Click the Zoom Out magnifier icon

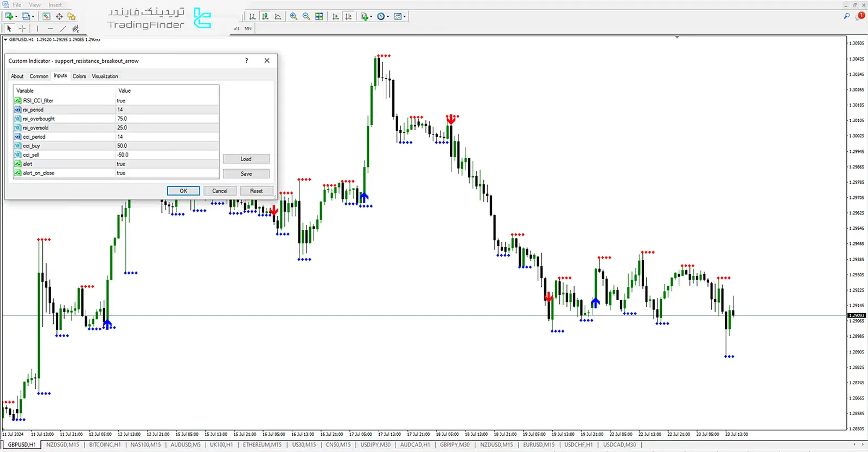306,16
